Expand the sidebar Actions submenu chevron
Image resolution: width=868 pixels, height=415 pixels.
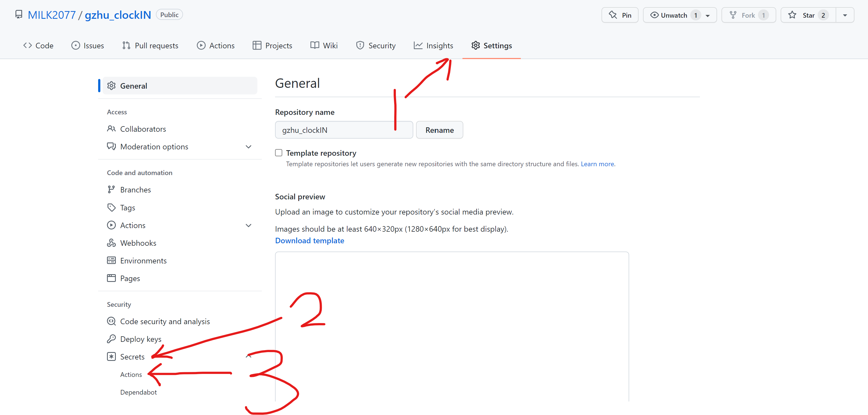pos(248,226)
